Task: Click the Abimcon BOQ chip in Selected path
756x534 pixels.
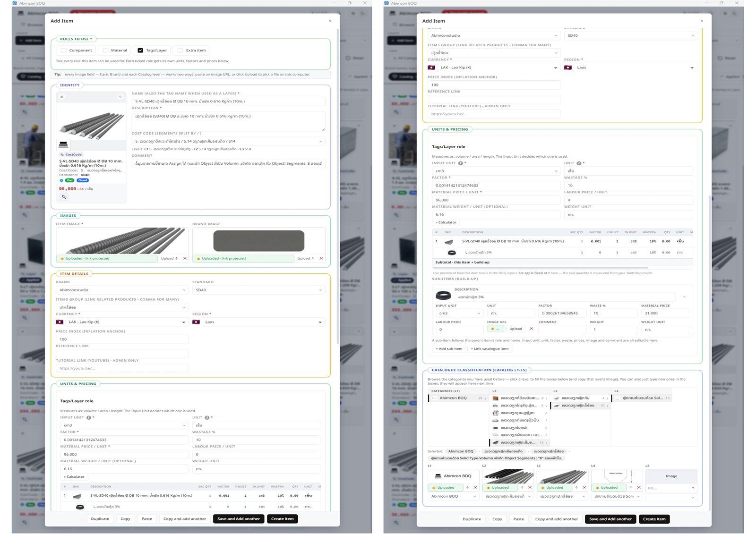Action: click(460, 451)
